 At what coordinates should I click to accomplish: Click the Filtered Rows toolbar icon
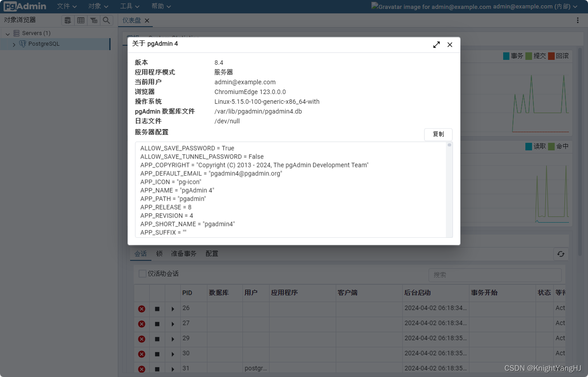click(93, 20)
